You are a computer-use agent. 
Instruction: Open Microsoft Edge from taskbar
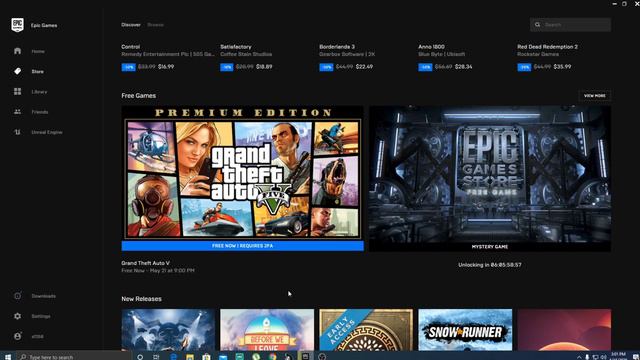173,357
